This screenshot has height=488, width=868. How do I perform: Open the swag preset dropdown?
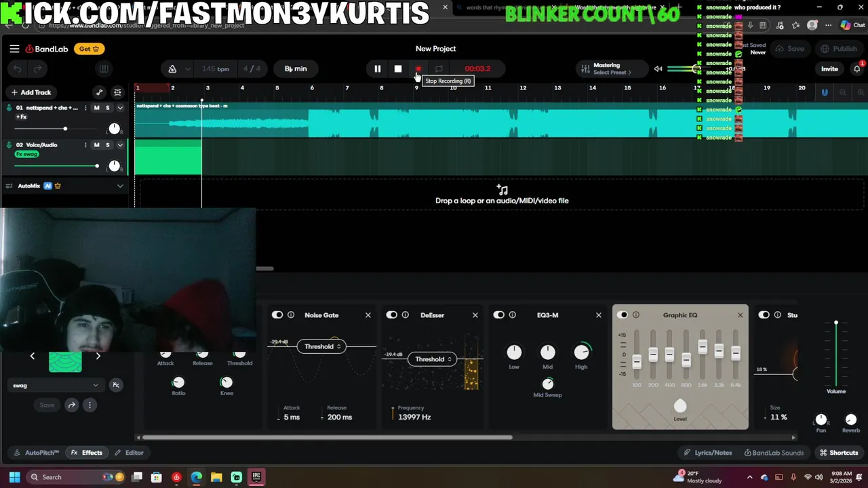[55, 385]
